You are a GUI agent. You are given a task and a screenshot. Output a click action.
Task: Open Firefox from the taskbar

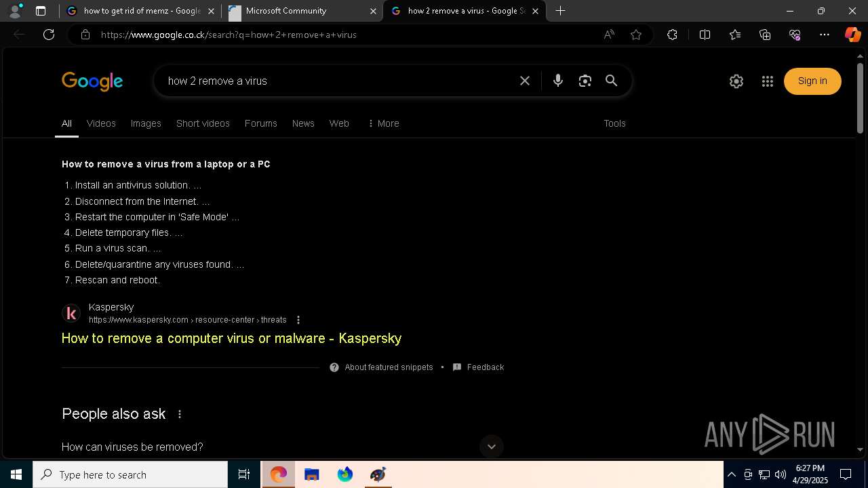click(x=345, y=474)
